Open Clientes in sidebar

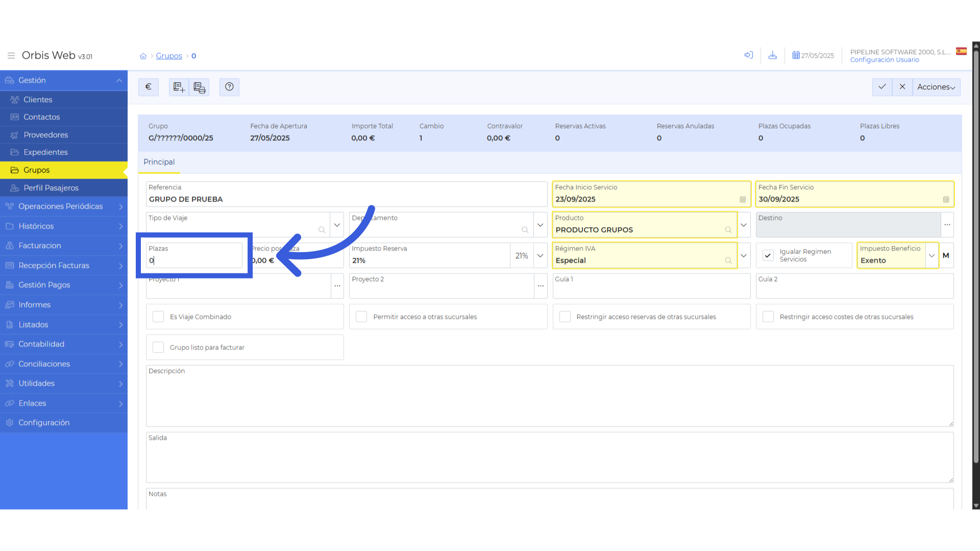64,99
